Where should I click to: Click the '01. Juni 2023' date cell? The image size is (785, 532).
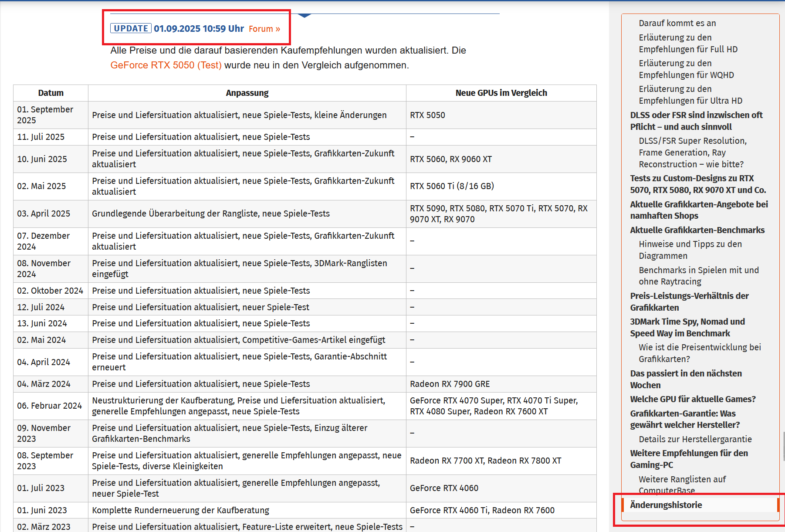[51, 510]
